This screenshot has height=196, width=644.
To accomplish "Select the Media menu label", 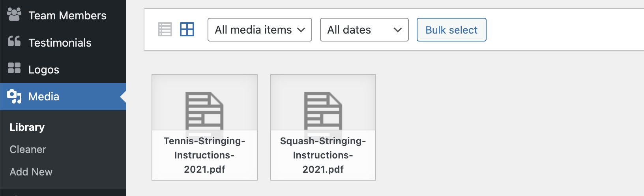I will [44, 96].
